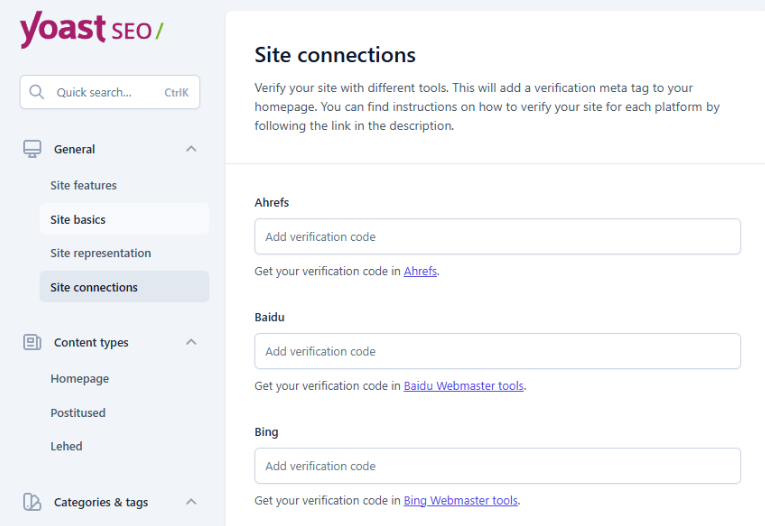Select Site connections in sidebar

coord(94,287)
